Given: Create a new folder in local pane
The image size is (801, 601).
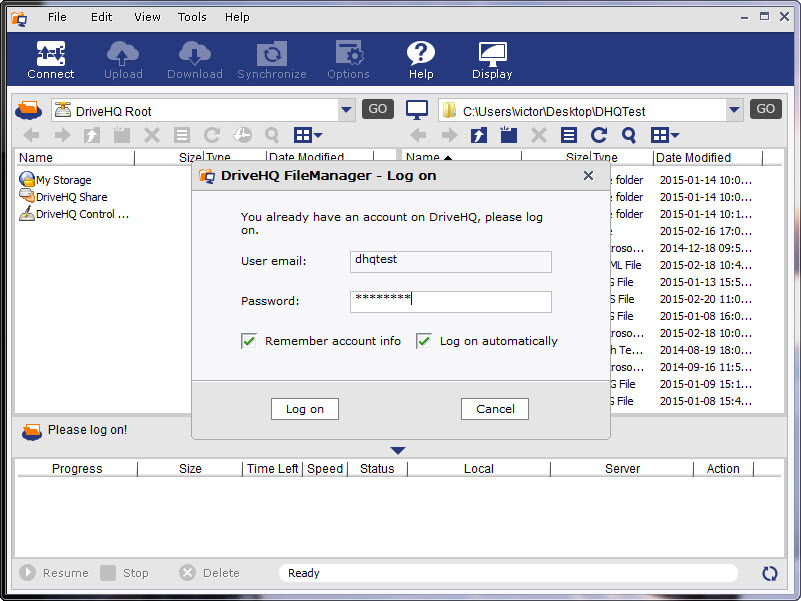Looking at the screenshot, I should 509,135.
